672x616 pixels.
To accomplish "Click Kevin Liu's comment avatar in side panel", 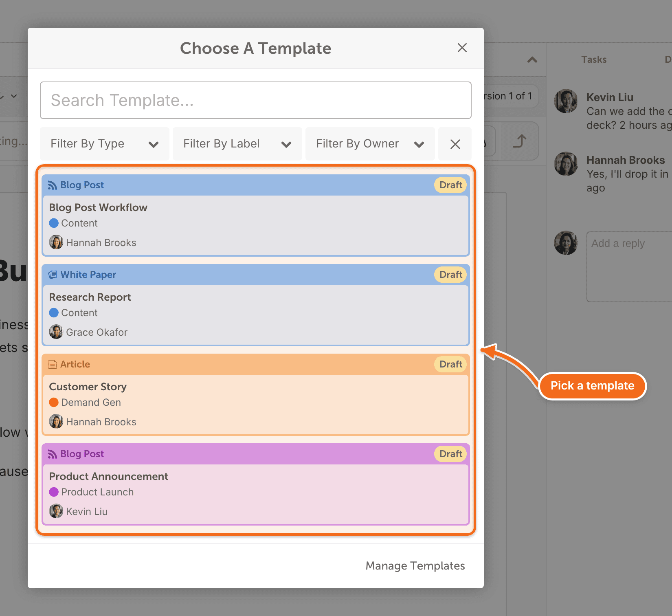I will point(566,101).
